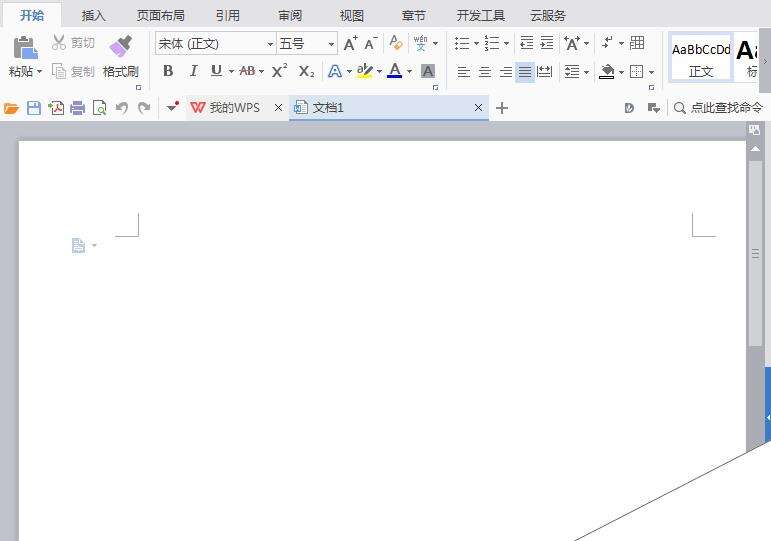
Task: Open the 引用 (References) tab
Action: click(228, 16)
